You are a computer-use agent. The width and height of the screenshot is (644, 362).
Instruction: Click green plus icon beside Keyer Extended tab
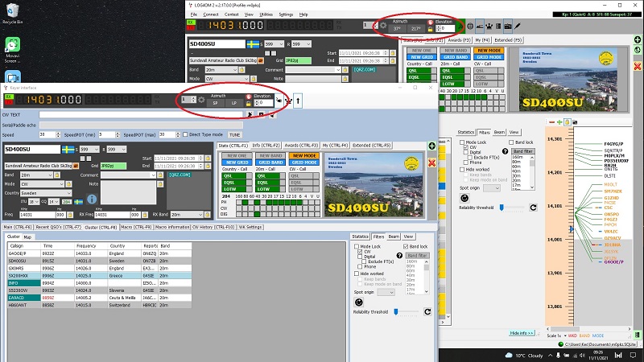tap(431, 146)
